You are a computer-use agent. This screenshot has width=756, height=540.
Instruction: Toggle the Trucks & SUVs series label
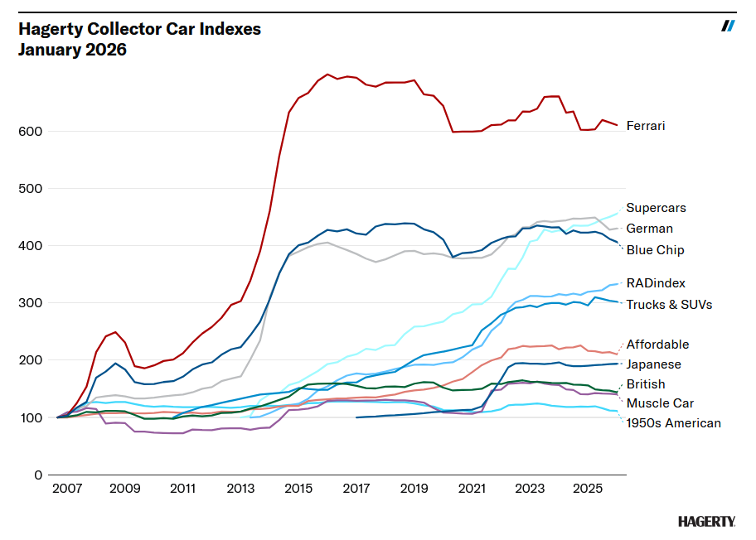point(669,305)
